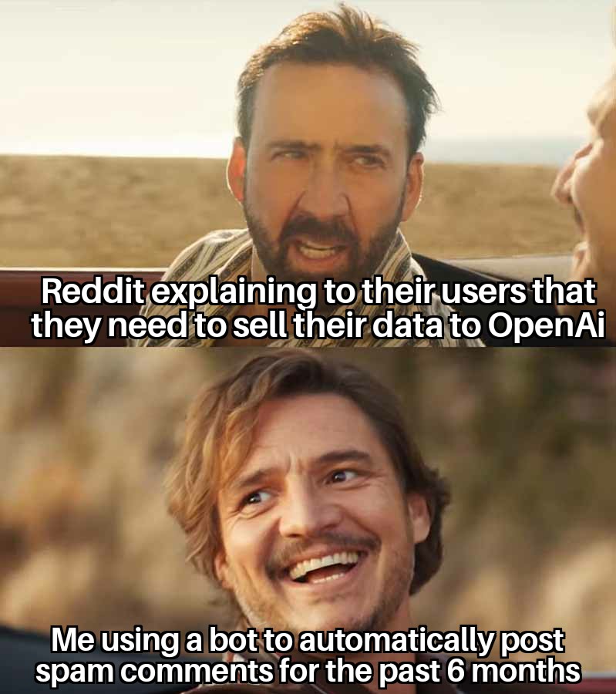Click the partial face at top-right edge
Screen dimensions: 616x694
pyautogui.click(x=587, y=177)
